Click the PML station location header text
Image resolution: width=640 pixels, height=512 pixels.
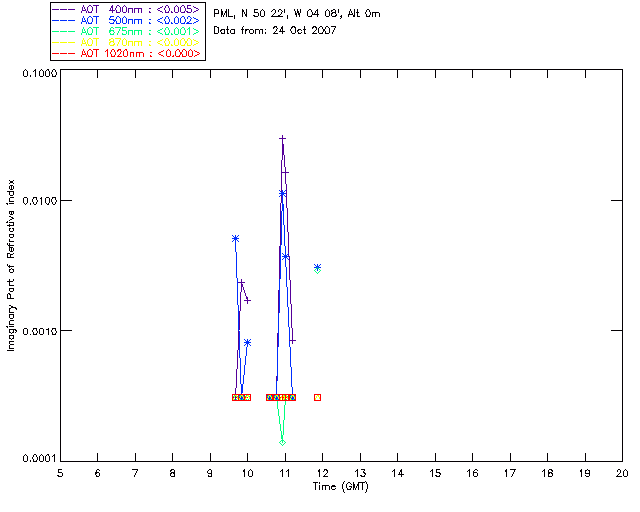tap(297, 14)
